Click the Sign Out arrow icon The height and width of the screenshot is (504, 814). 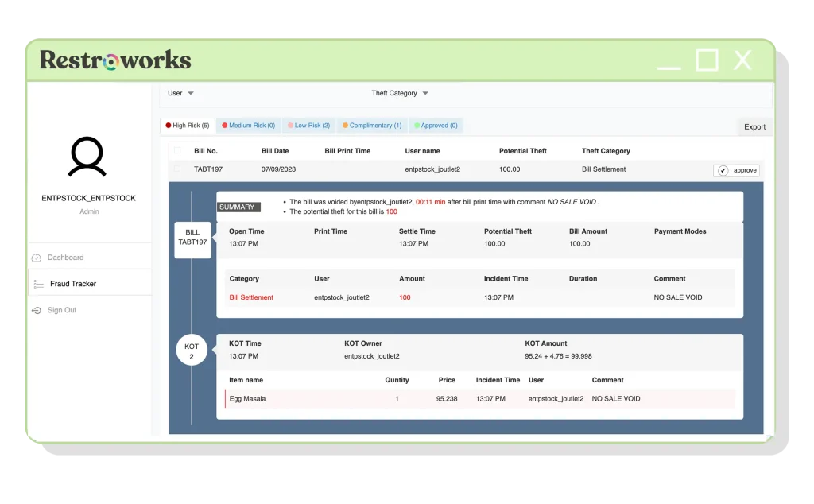click(x=36, y=310)
